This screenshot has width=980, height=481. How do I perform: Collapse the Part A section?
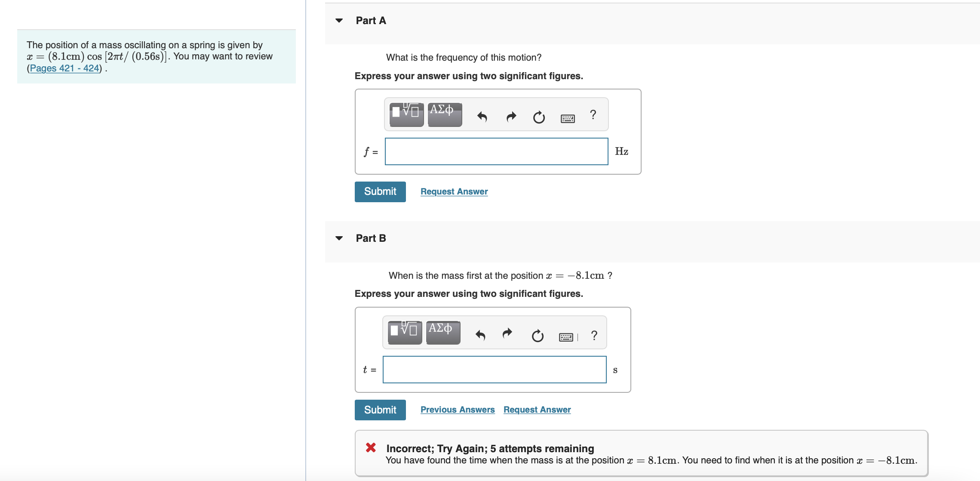(339, 21)
